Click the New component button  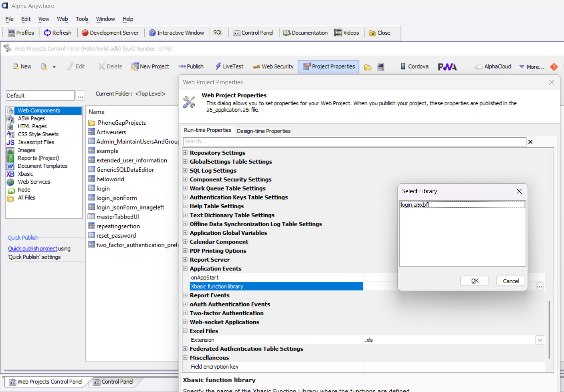pyautogui.click(x=22, y=67)
